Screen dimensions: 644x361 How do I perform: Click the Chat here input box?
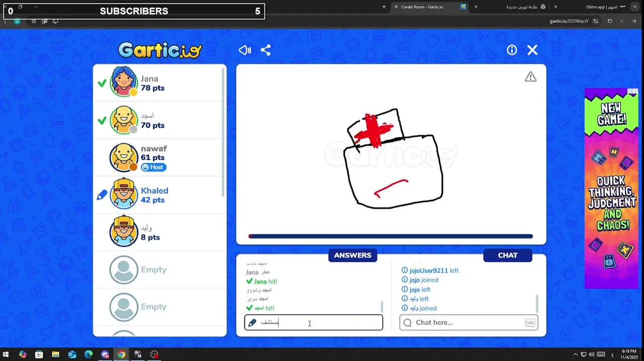[x=469, y=322]
